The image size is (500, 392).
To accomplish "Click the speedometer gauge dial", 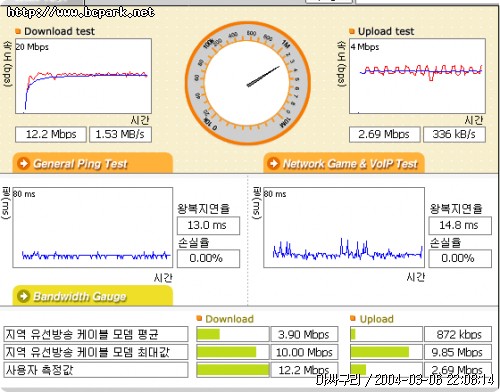I will coord(248,83).
